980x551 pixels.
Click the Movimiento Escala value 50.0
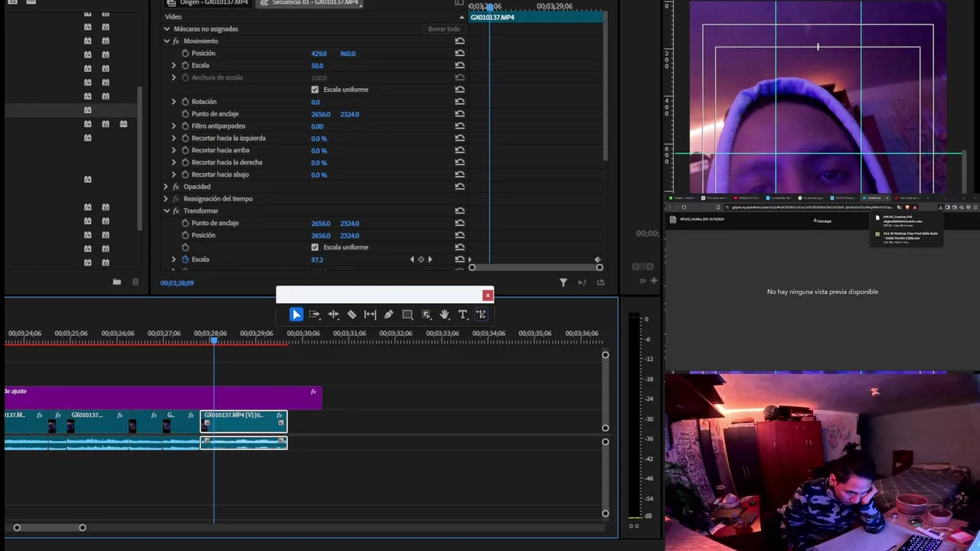(317, 66)
